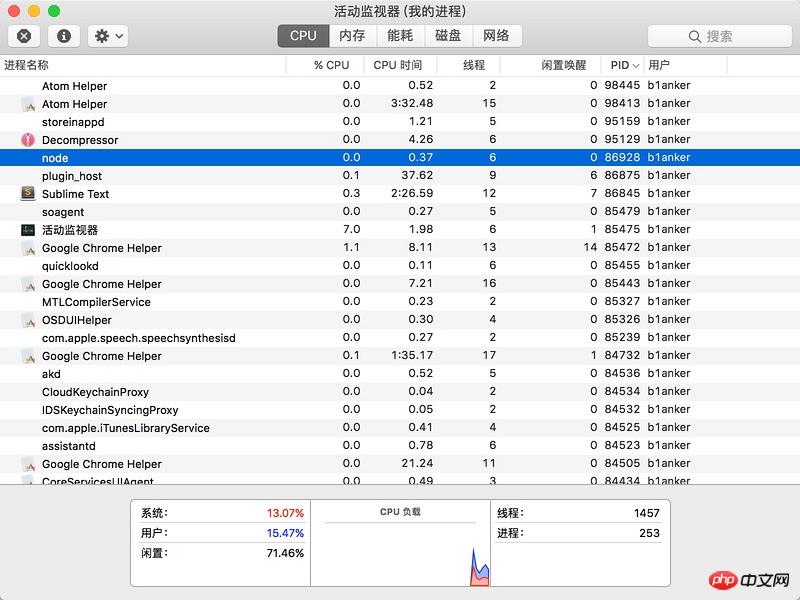Image resolution: width=800 pixels, height=600 pixels.
Task: Click the CPU 负载 graph
Action: tap(401, 555)
